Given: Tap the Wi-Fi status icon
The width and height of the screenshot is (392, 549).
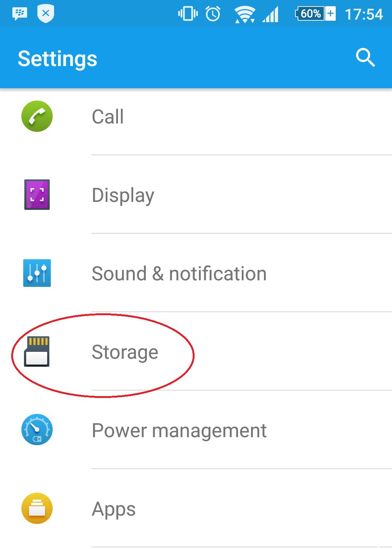Looking at the screenshot, I should pyautogui.click(x=245, y=15).
